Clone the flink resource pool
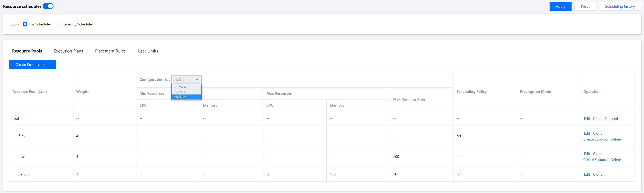 click(x=598, y=133)
